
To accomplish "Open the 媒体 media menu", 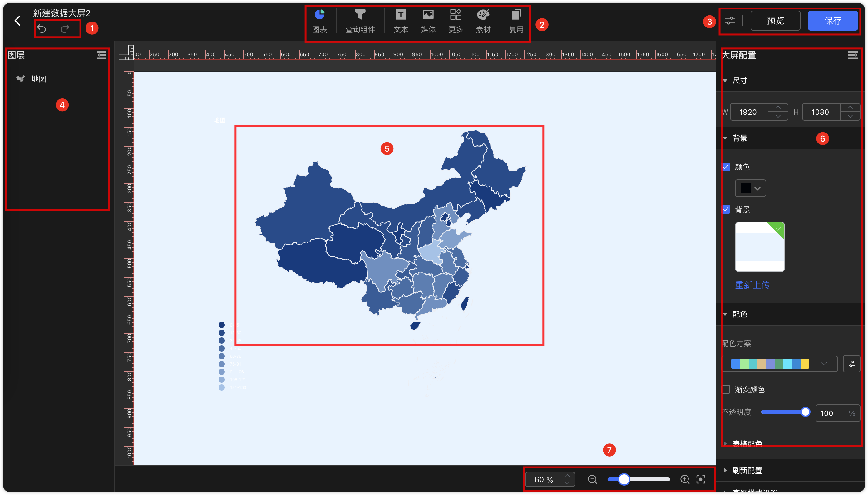I will click(x=428, y=21).
